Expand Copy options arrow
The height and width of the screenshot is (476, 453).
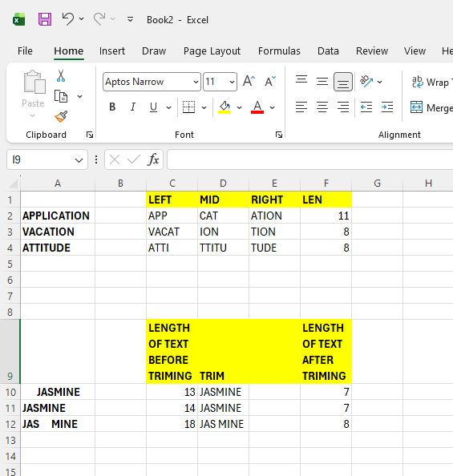[x=79, y=96]
